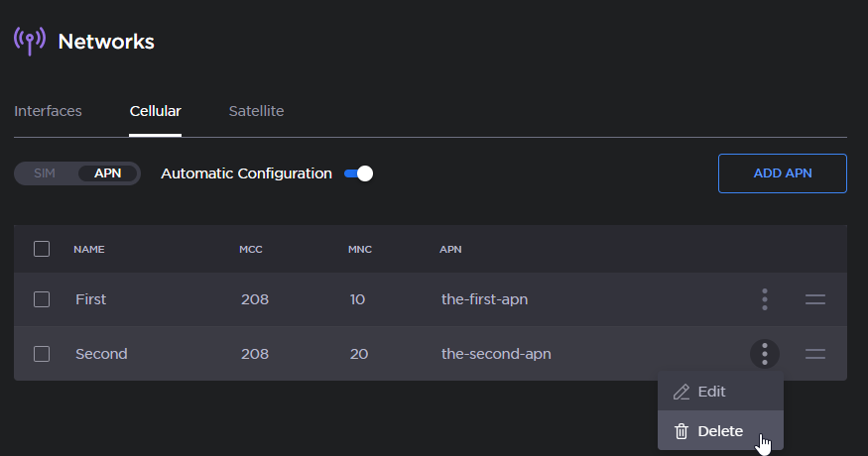Choose Delete from the context menu
The height and width of the screenshot is (456, 868).
pyautogui.click(x=720, y=431)
